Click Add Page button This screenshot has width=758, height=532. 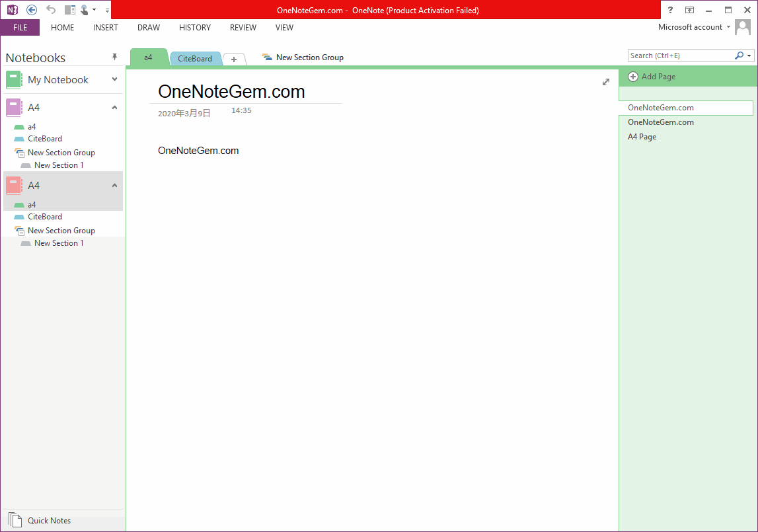652,77
